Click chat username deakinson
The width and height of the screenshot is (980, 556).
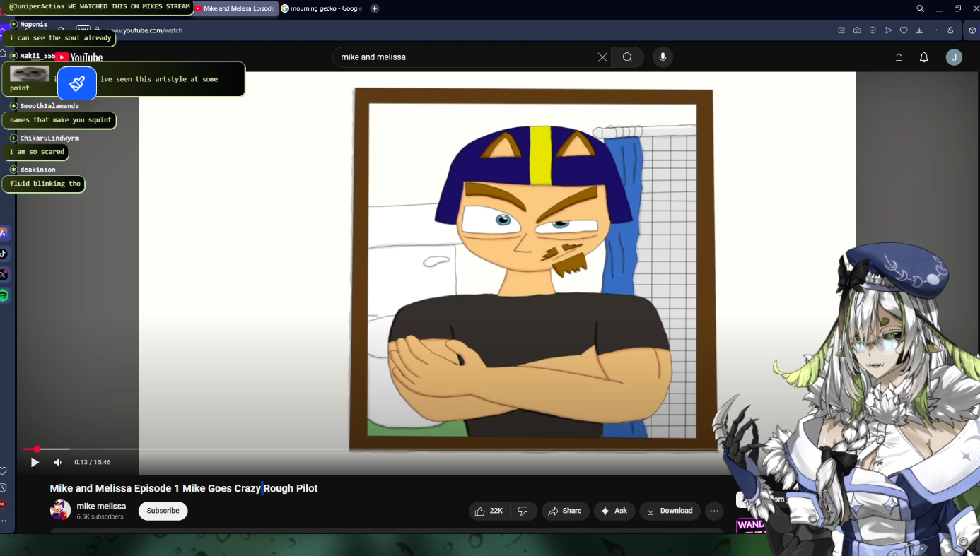pyautogui.click(x=37, y=170)
